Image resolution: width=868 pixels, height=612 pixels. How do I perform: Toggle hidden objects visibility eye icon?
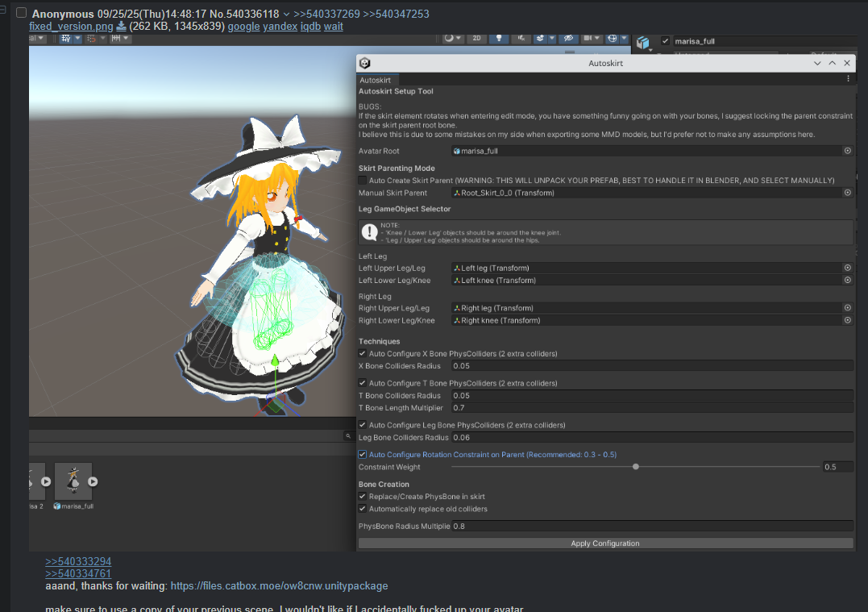click(568, 38)
